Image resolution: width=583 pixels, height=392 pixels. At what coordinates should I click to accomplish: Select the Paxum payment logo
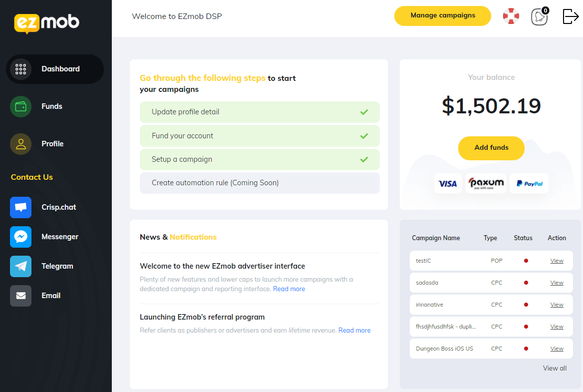pos(485,183)
